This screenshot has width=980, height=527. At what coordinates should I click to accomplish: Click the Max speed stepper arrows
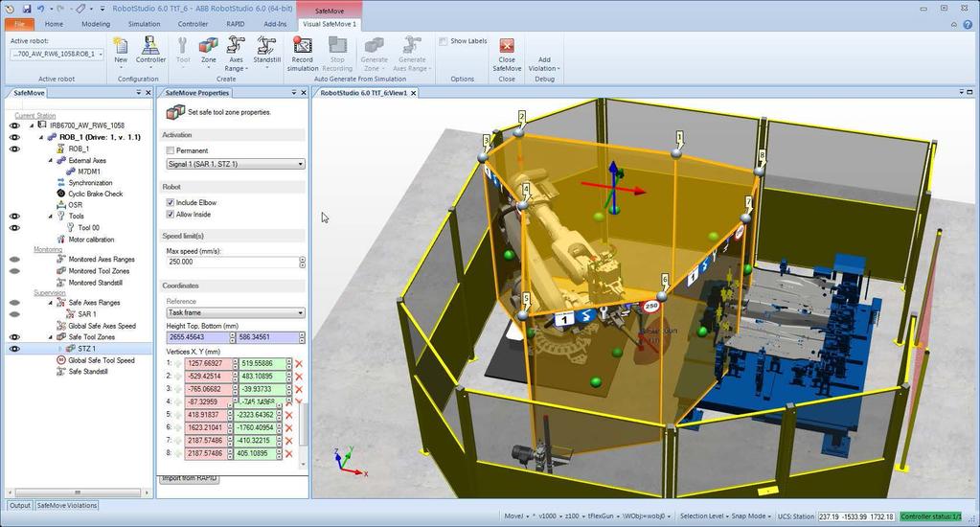(x=303, y=262)
